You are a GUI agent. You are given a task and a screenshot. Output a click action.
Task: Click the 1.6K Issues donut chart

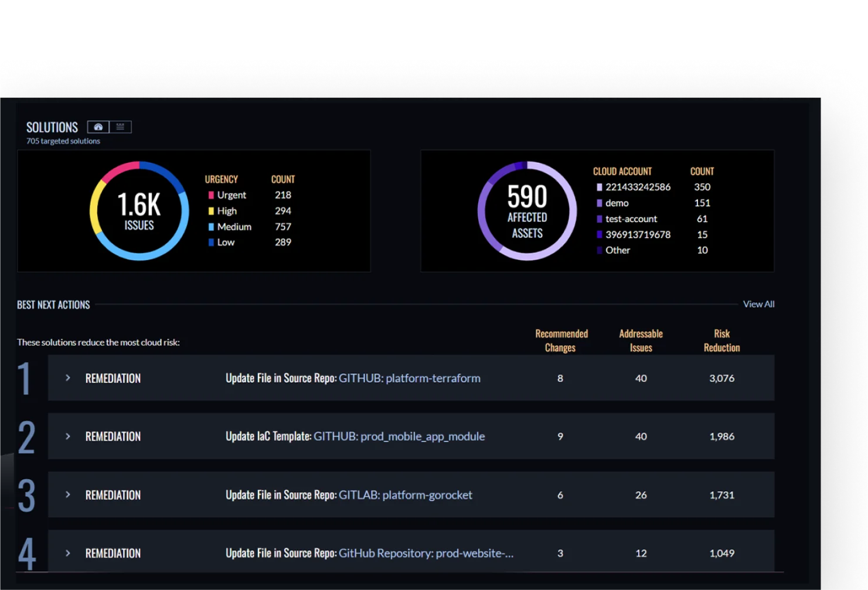(139, 211)
